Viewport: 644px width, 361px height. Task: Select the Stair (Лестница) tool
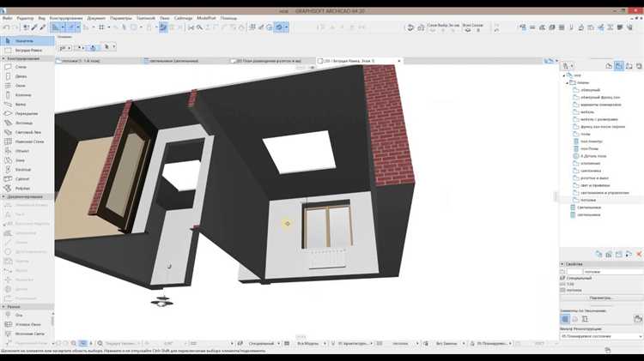tap(27, 123)
